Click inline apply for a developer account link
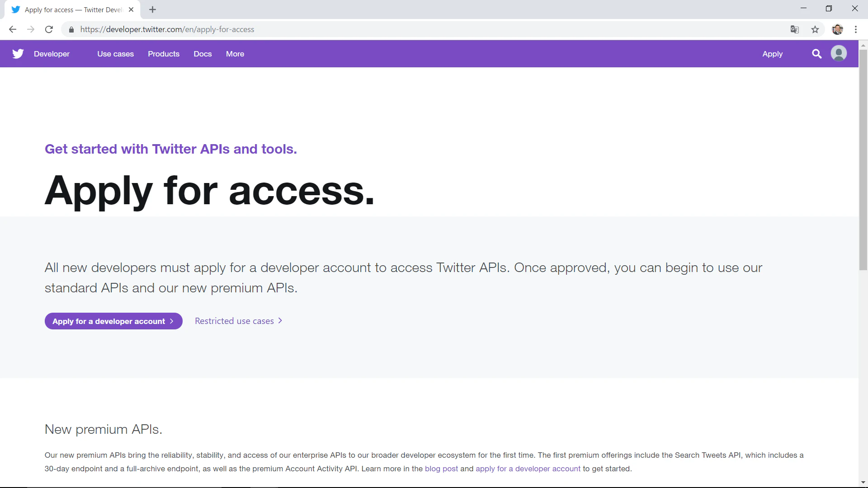 pos(528,469)
